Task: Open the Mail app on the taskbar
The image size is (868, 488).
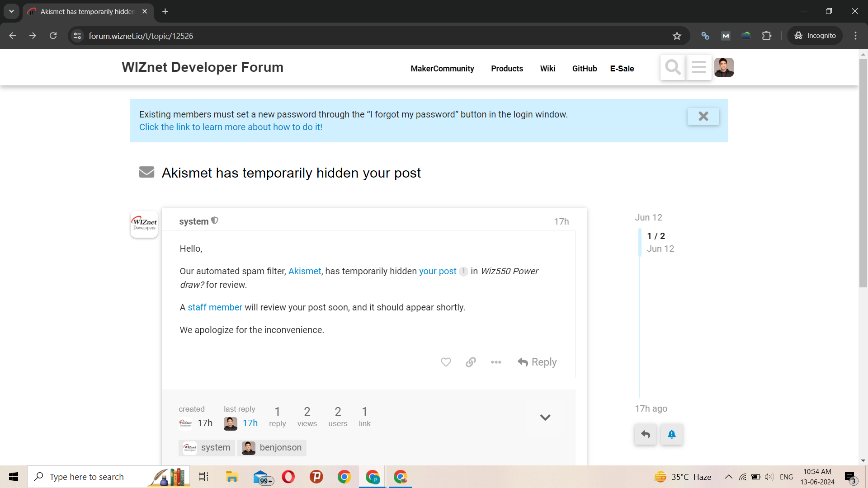Action: (262, 477)
